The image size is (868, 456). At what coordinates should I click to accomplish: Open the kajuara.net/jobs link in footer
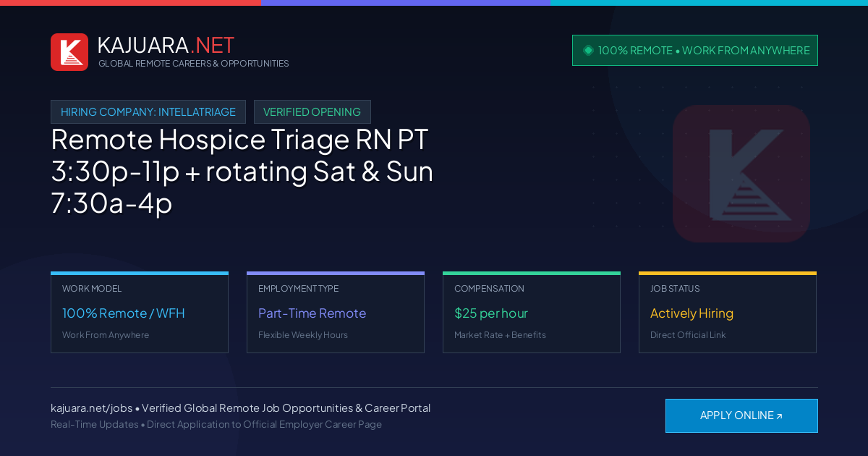91,408
